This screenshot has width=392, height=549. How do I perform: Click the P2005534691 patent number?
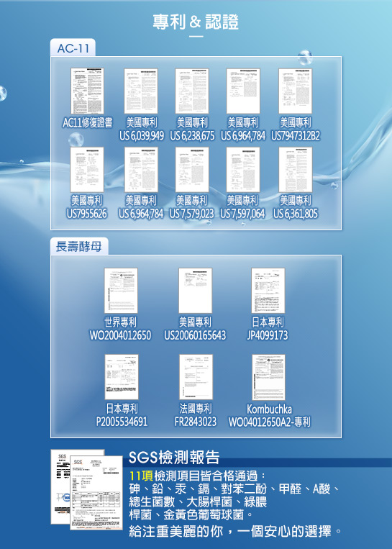[122, 422]
